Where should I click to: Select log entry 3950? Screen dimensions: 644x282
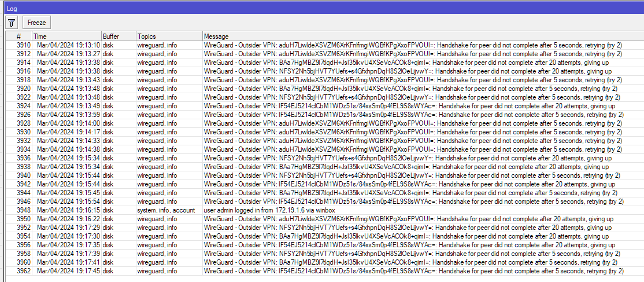[x=324, y=219]
